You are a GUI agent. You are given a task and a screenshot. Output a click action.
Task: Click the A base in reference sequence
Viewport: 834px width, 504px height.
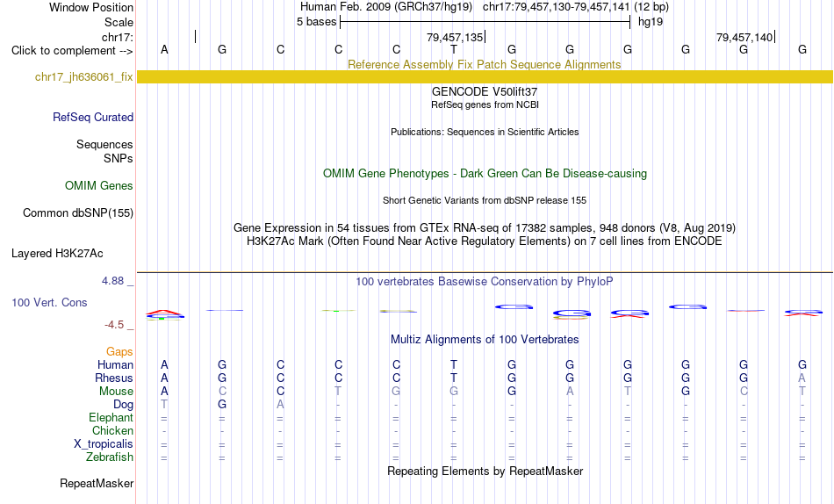(x=164, y=50)
